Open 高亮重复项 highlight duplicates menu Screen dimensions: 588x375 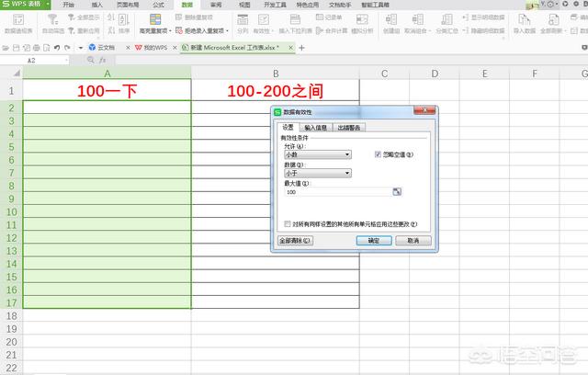coord(155,24)
